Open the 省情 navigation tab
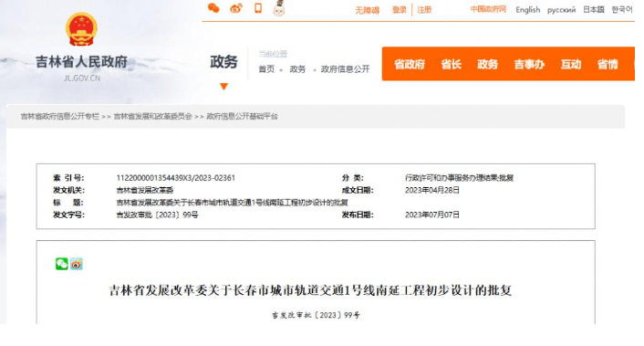Screen dimensions: 644x346 pos(608,64)
